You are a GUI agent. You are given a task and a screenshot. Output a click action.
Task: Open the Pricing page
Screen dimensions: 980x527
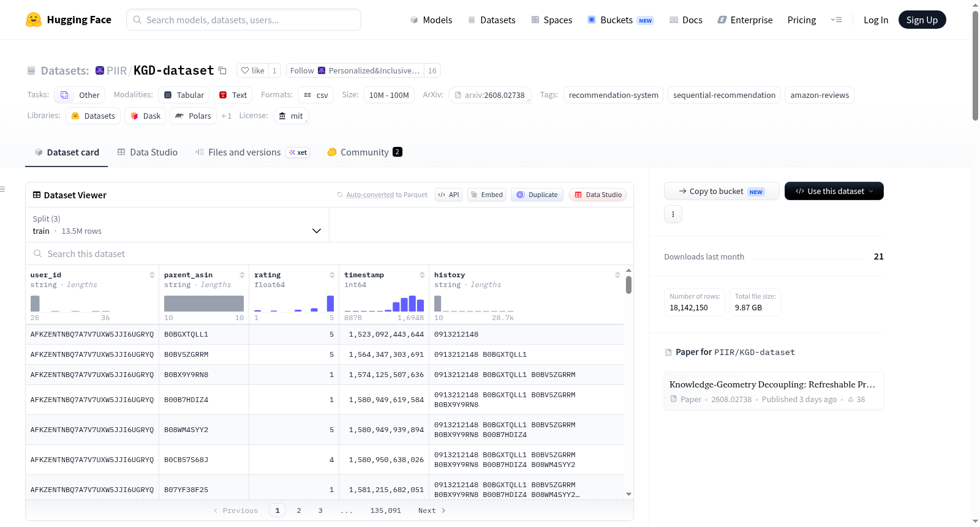click(802, 20)
